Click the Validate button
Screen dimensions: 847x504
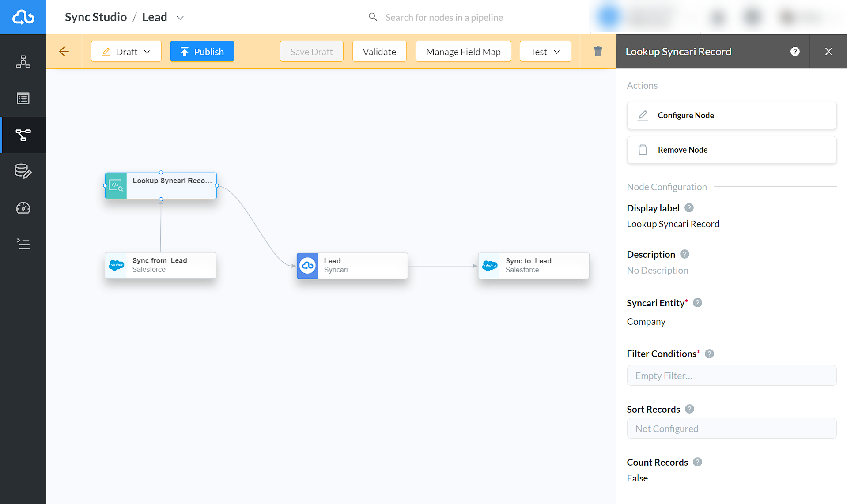[379, 52]
